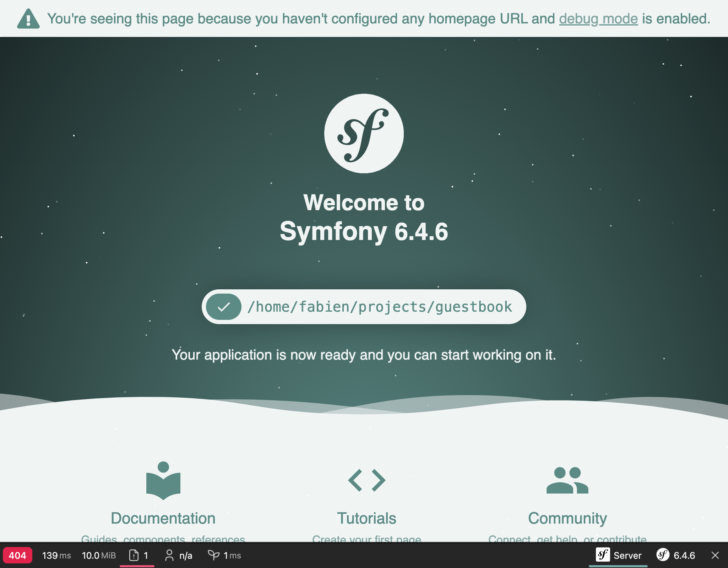Click the 404 status badge in debug toolbar
This screenshot has width=728, height=568.
pos(17,555)
